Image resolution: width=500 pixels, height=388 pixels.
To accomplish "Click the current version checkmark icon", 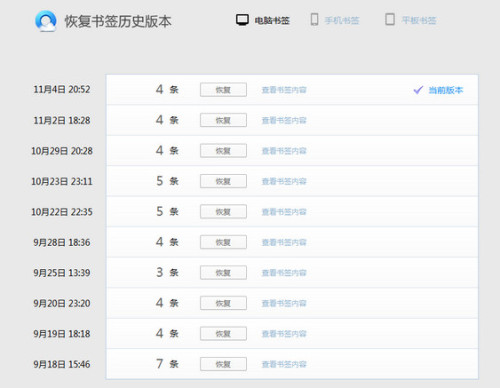I will 418,90.
